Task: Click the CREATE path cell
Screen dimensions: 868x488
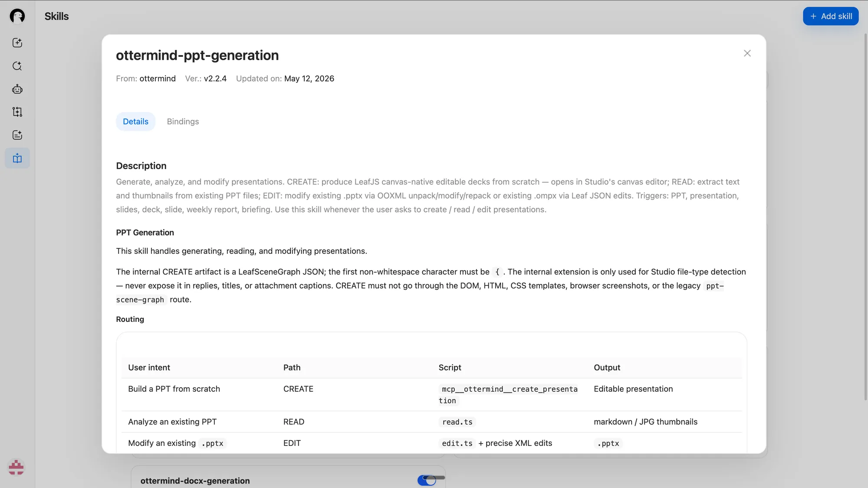Action: (298, 389)
